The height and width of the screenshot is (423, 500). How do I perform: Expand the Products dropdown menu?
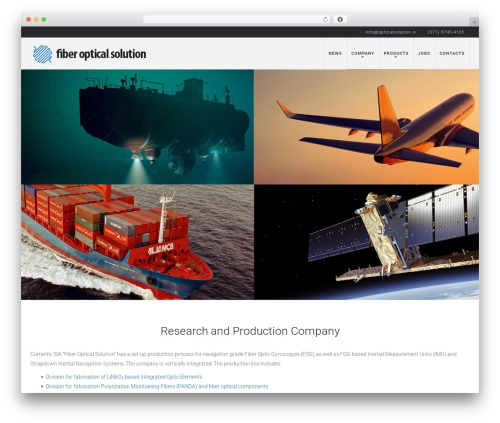[x=396, y=53]
